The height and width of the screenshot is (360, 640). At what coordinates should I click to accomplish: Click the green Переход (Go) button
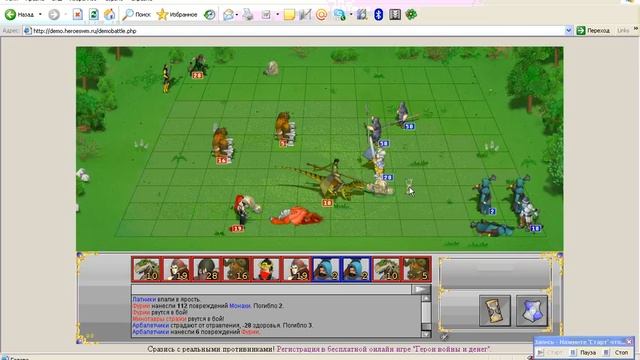click(593, 31)
